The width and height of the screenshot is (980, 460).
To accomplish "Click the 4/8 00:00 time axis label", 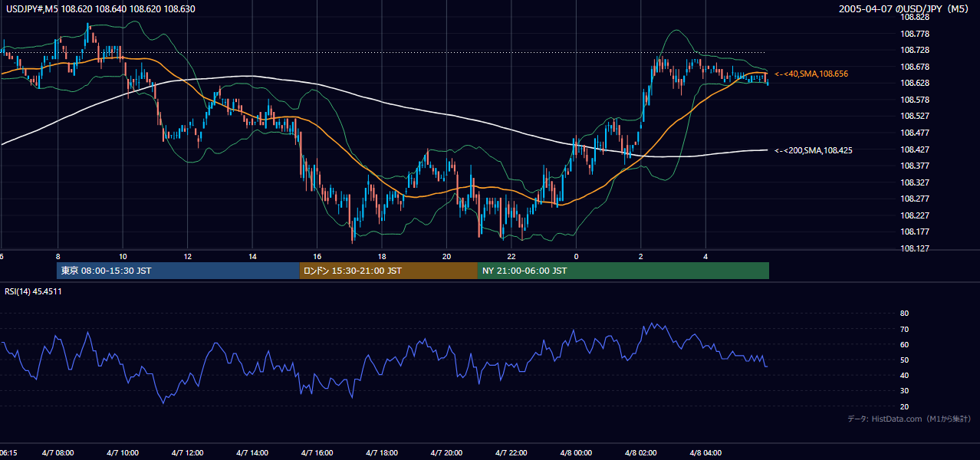I will (x=576, y=453).
